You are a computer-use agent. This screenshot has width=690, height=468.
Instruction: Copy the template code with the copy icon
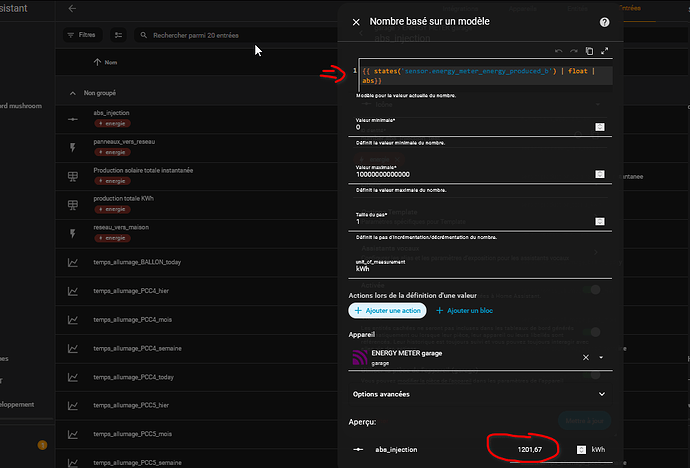coord(589,51)
